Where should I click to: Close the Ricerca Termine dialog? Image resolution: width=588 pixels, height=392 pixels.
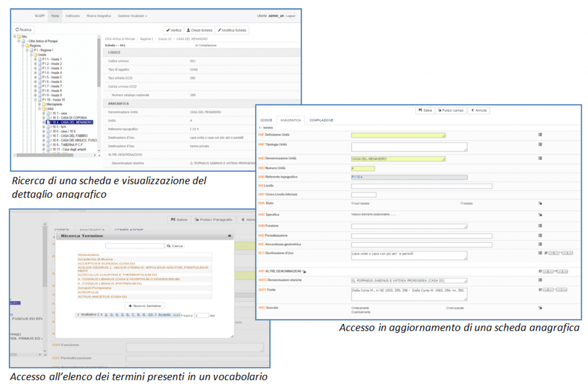point(229,236)
